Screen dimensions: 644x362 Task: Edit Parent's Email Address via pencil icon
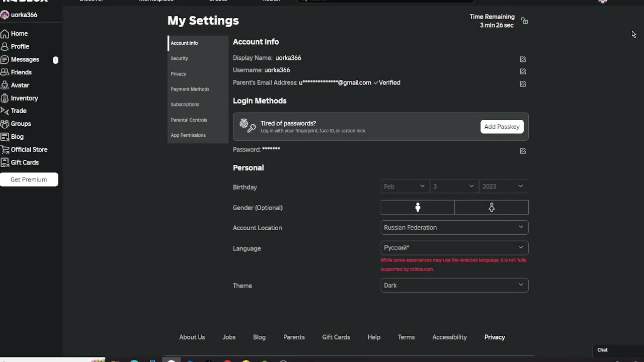pyautogui.click(x=523, y=84)
